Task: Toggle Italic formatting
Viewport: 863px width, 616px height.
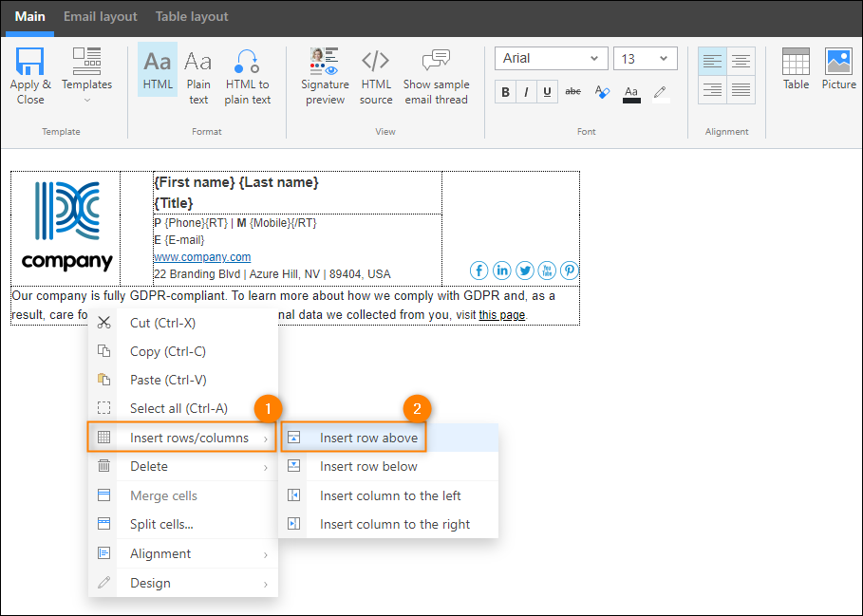Action: pos(526,92)
